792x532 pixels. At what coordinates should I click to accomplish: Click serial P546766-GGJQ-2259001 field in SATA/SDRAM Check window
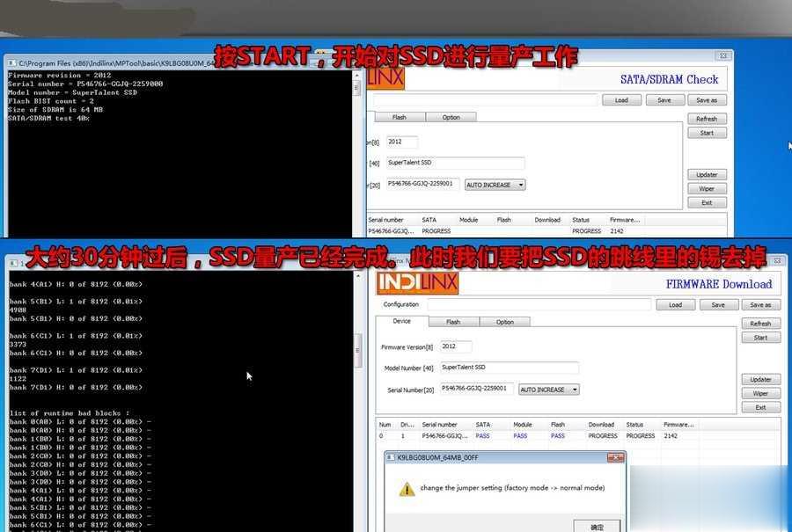click(x=422, y=184)
